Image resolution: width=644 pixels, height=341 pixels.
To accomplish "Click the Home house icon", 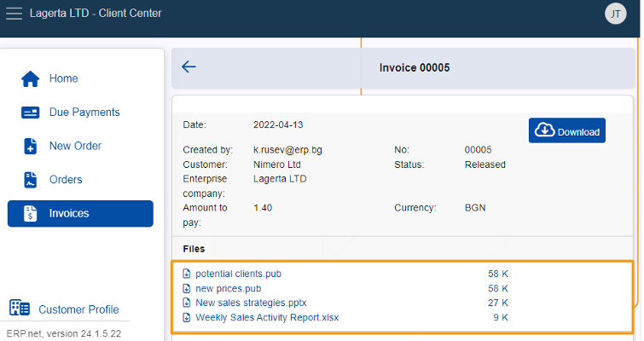I will 31,78.
